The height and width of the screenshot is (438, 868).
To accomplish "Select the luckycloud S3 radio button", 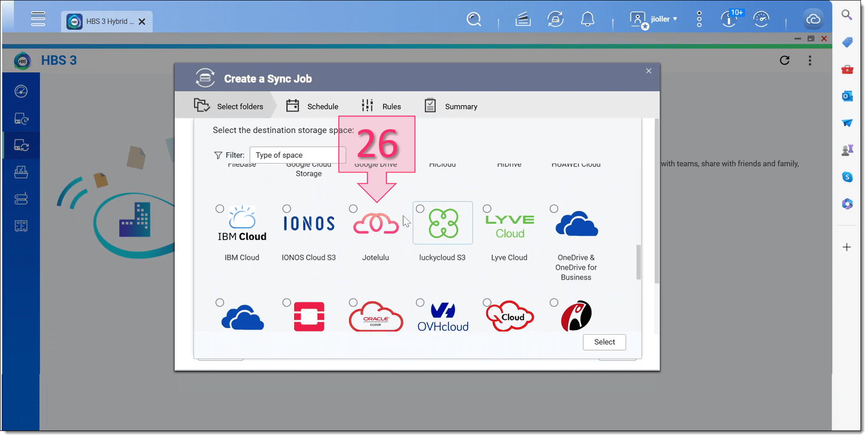I will [420, 209].
